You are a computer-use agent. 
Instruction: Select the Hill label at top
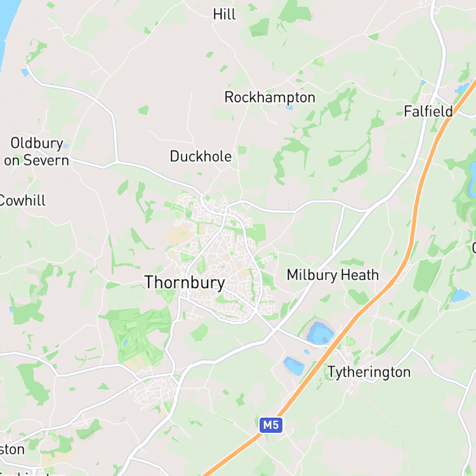pyautogui.click(x=224, y=14)
